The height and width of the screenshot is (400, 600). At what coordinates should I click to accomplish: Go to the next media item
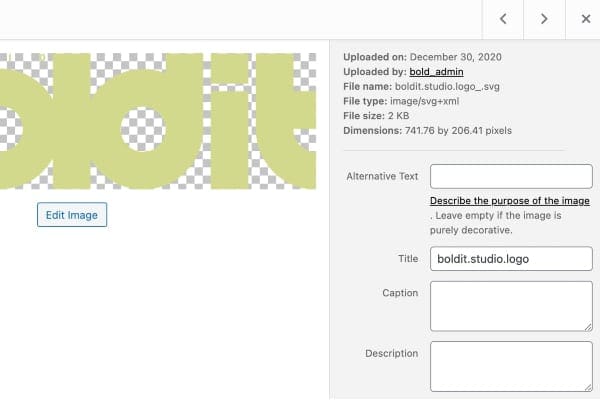(544, 19)
